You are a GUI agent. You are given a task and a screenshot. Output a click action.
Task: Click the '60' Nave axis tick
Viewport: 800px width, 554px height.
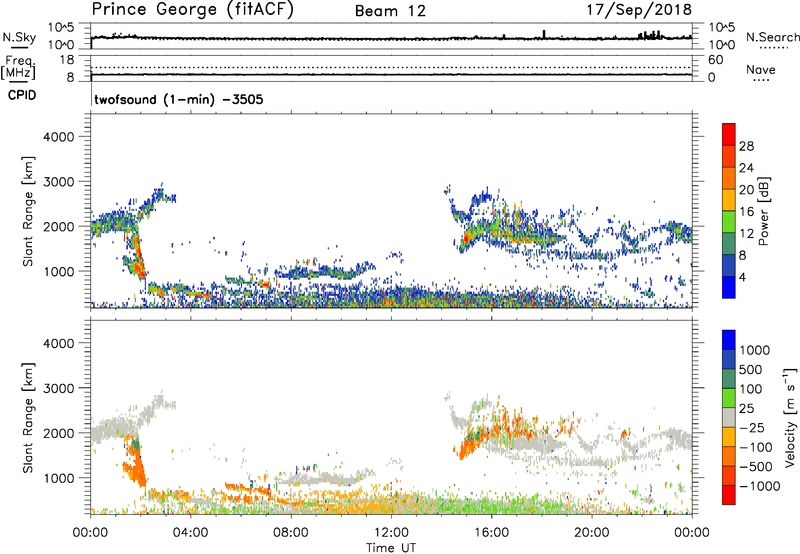[x=715, y=60]
